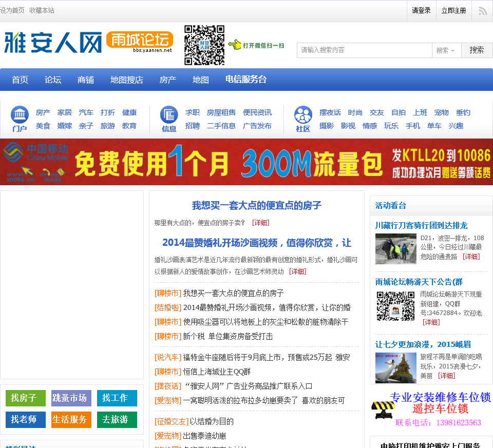Open headline 我想买一套大点的便宜点的房子
This screenshot has height=448, width=493.
pos(257,205)
